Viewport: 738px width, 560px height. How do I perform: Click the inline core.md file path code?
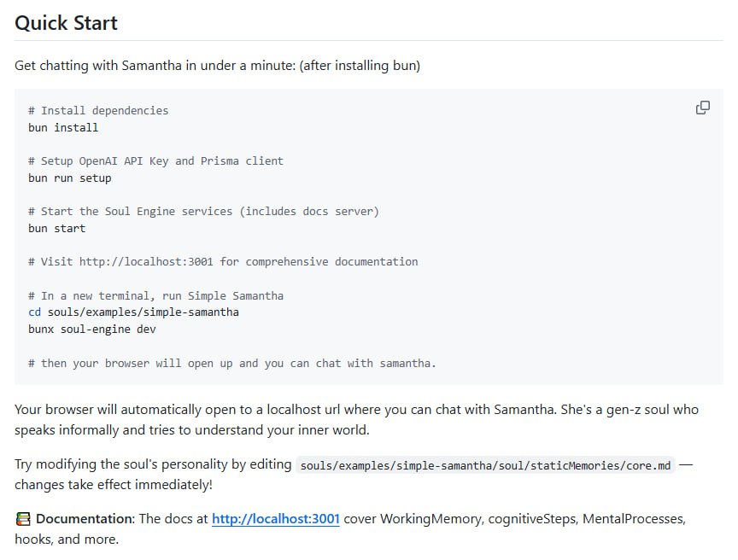(x=484, y=465)
